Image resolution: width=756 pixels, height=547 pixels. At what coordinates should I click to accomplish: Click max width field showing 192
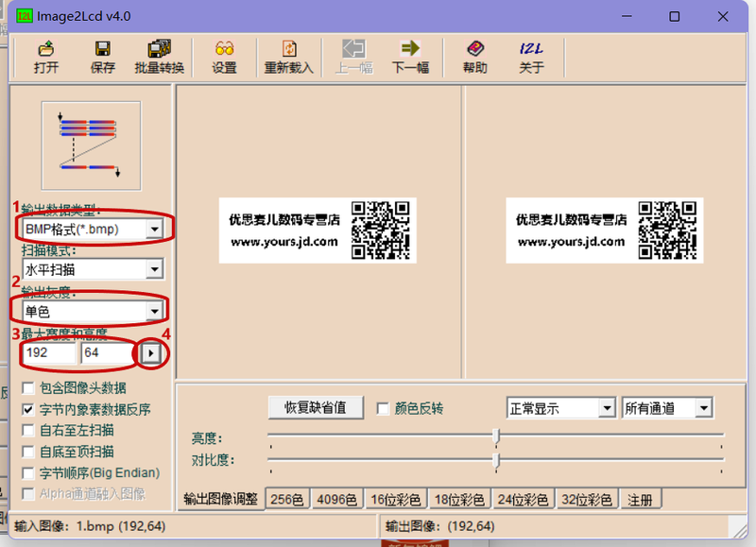tap(49, 352)
